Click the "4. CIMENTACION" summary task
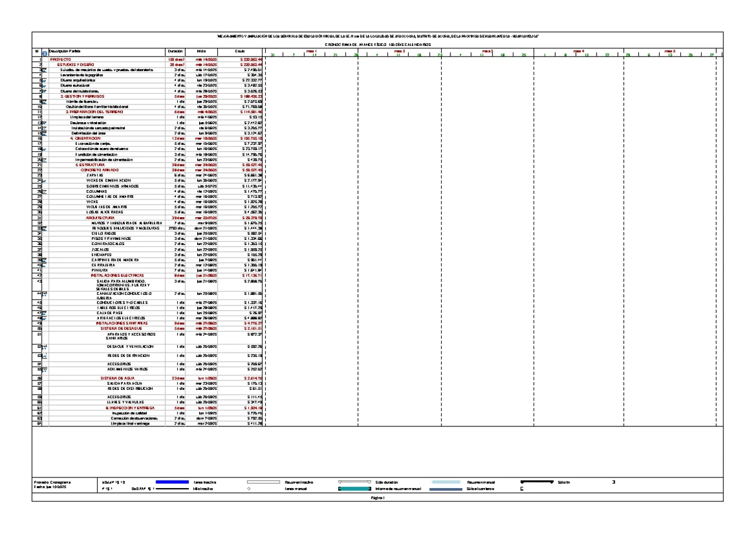The height and width of the screenshot is (534, 756). pyautogui.click(x=84, y=138)
